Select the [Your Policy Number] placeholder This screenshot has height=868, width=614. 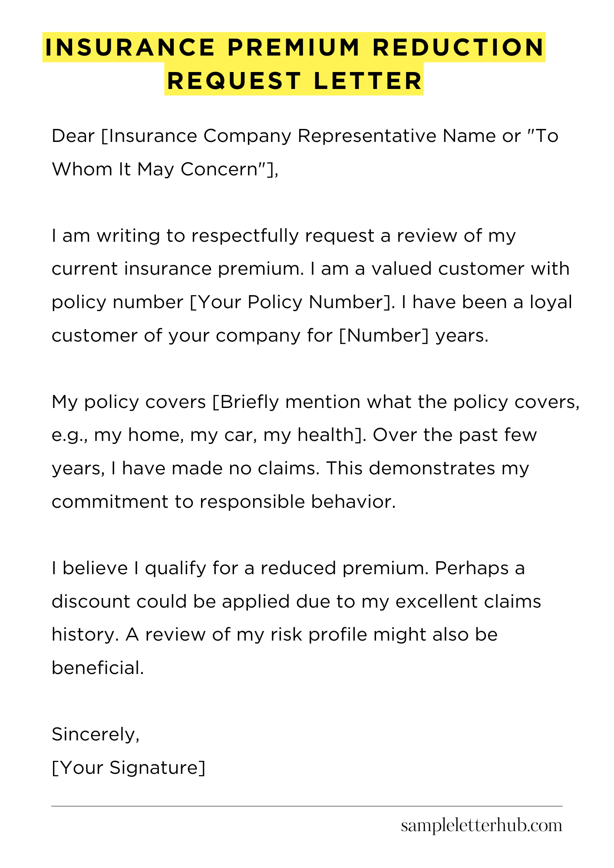[290, 302]
